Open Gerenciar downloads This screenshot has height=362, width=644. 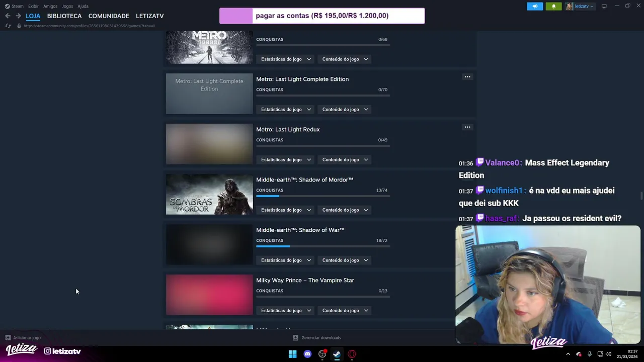pyautogui.click(x=317, y=338)
